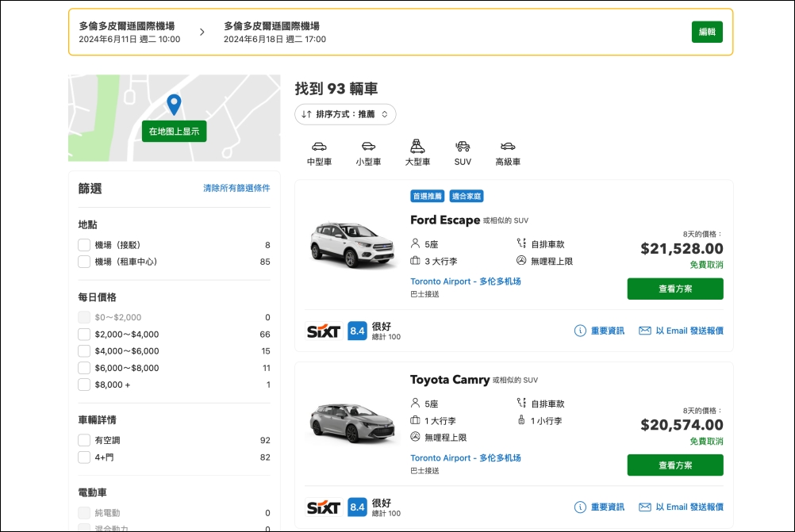The height and width of the screenshot is (532, 795).
Task: Click 清除所有篩選條件 link
Action: tap(236, 188)
